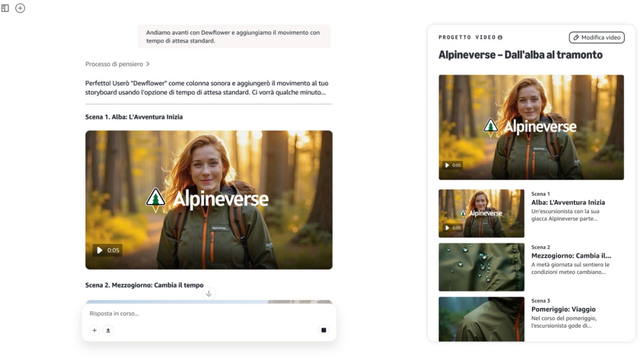Click the info icon next to Progetto Video
644x359 pixels.
point(500,38)
